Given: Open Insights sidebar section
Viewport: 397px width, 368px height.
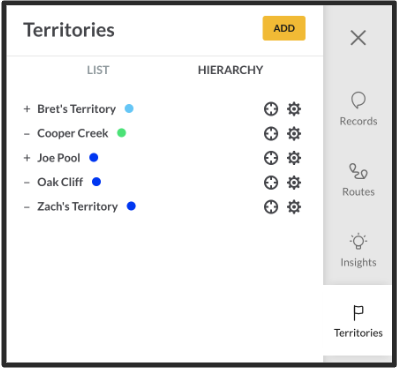Looking at the screenshot, I should click(358, 250).
